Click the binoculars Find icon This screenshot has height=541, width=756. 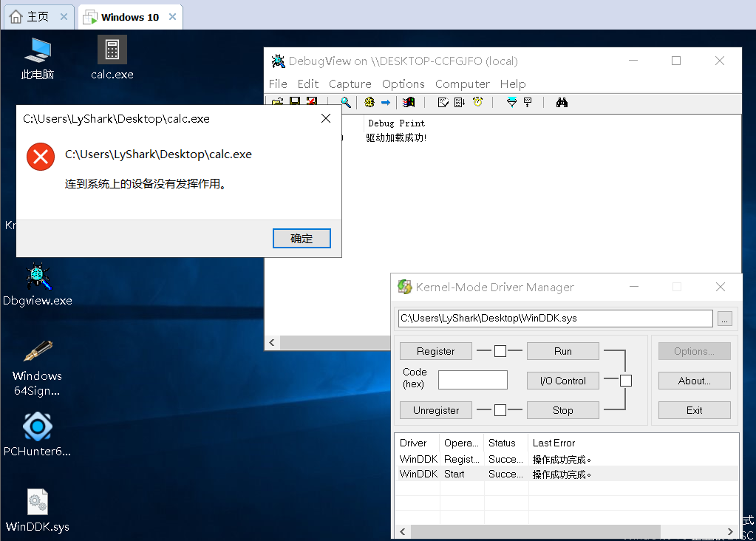point(562,102)
